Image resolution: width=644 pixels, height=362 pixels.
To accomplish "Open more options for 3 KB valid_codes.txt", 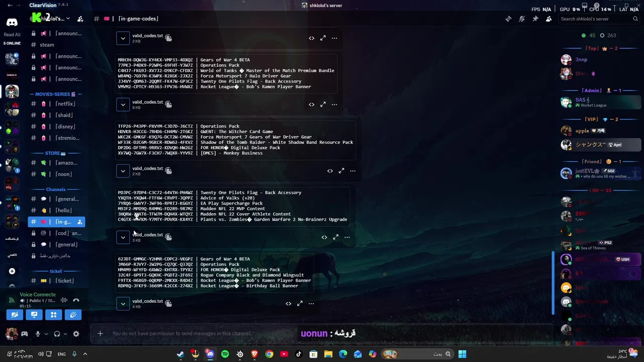I will coord(347,237).
